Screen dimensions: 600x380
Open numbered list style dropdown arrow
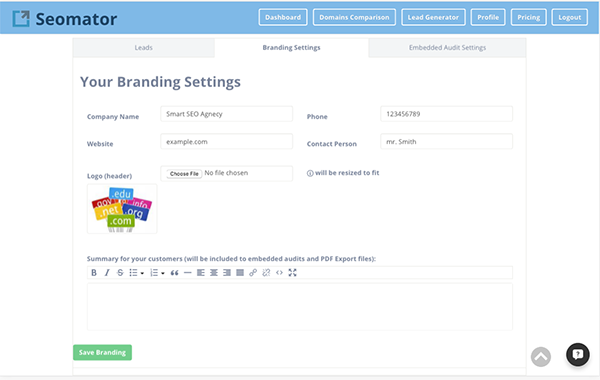[x=163, y=273]
